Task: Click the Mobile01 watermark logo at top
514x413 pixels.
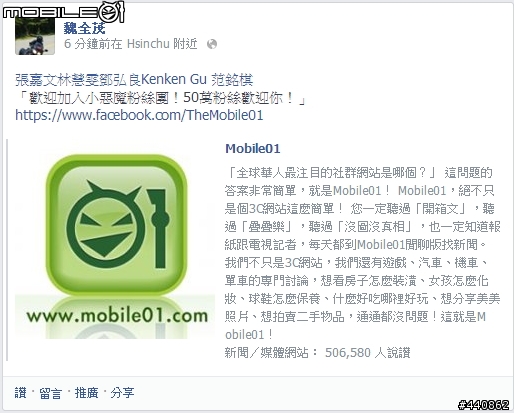Action: (x=63, y=12)
